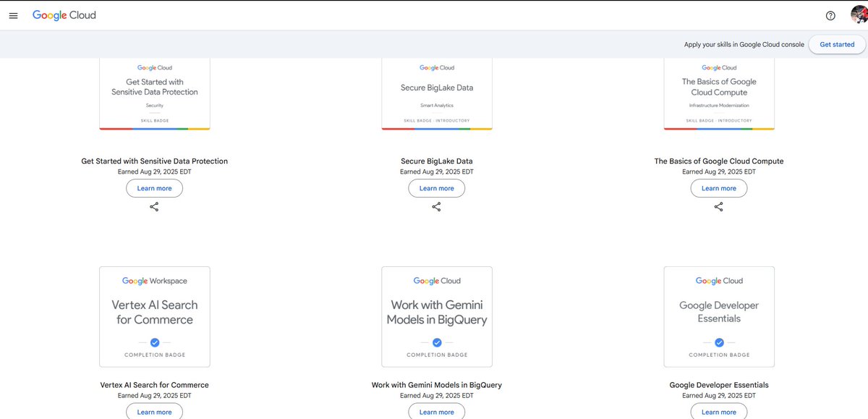Share the Basics of Google Cloud Compute badge
This screenshot has height=419, width=868.
718,207
